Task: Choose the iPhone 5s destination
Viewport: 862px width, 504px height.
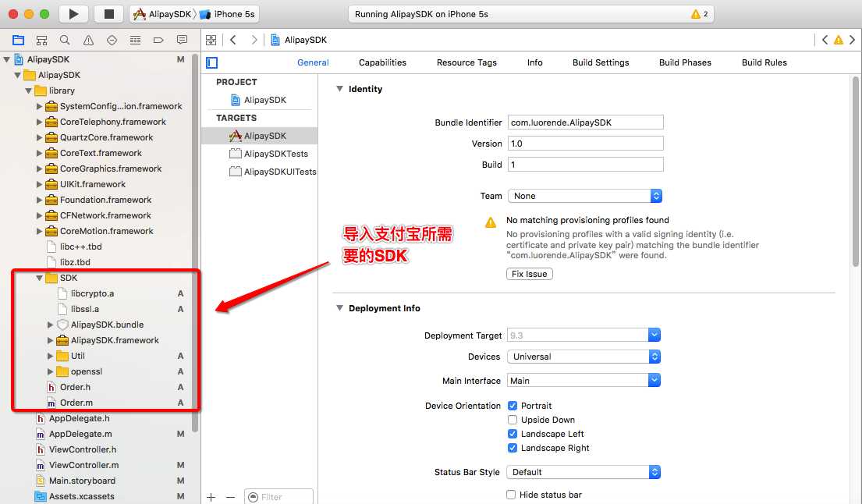Action: (228, 14)
